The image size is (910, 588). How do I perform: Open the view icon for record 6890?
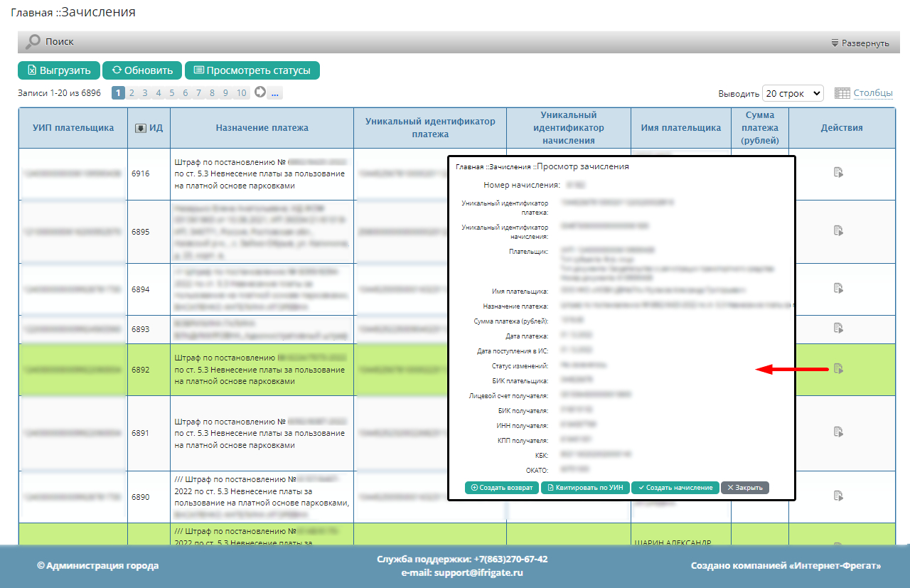point(838,496)
